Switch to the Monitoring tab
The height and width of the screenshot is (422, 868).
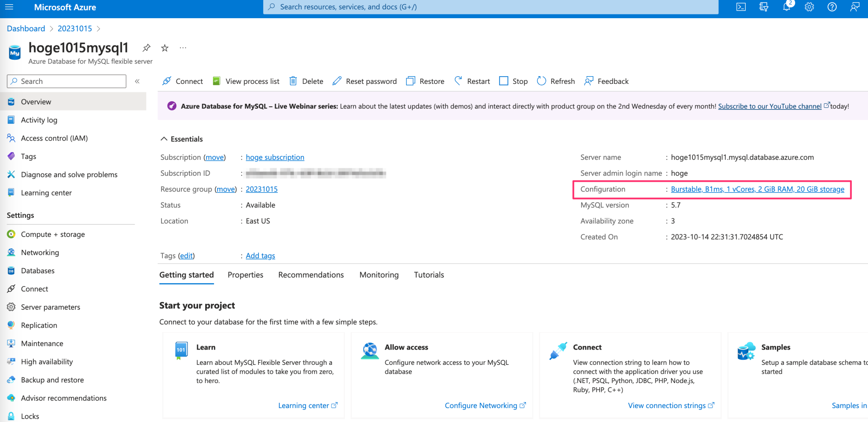378,275
